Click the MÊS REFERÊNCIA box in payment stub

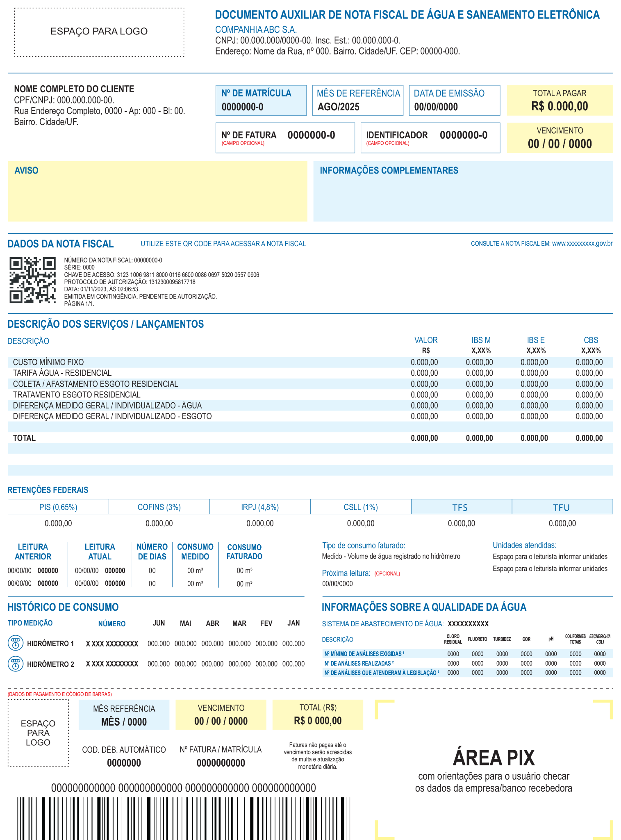(x=124, y=715)
